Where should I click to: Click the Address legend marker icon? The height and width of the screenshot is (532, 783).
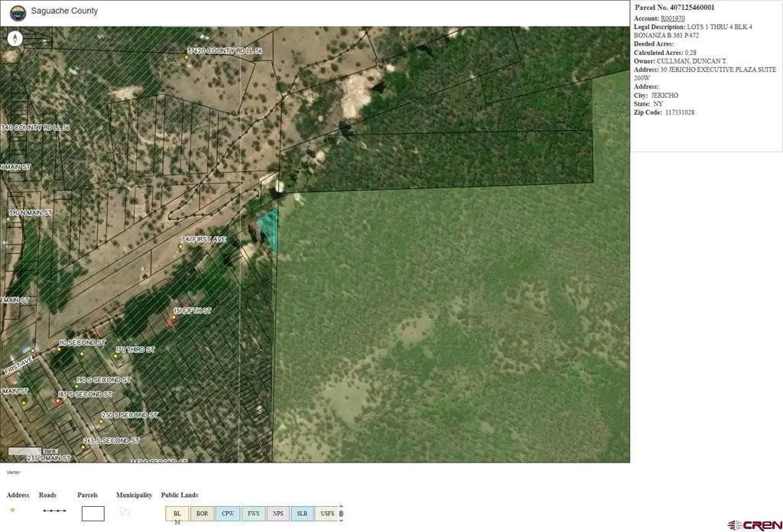tap(12, 510)
